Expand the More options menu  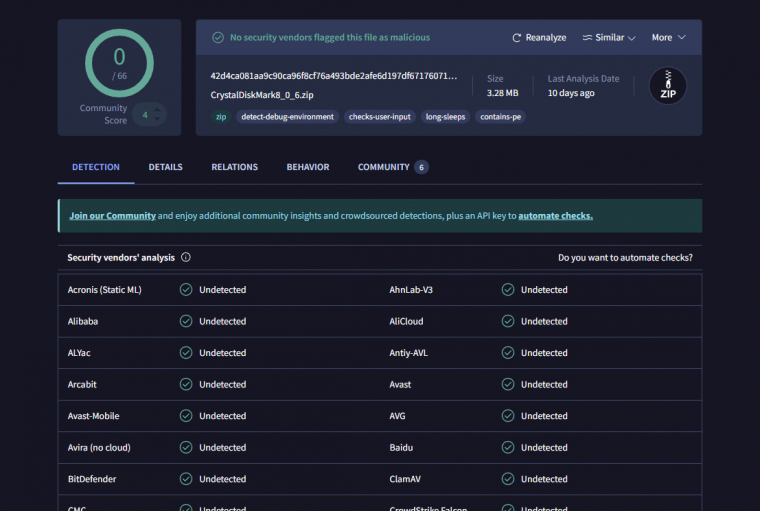669,38
